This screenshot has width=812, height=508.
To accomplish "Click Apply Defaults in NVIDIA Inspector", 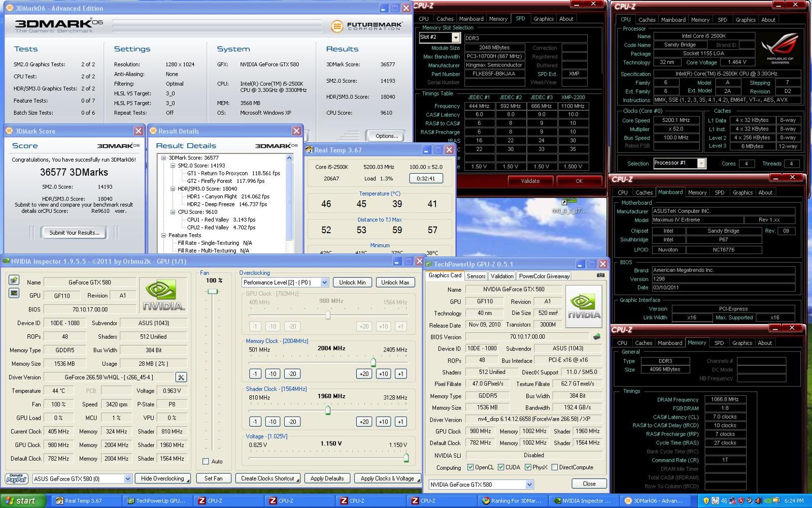I will tap(327, 479).
